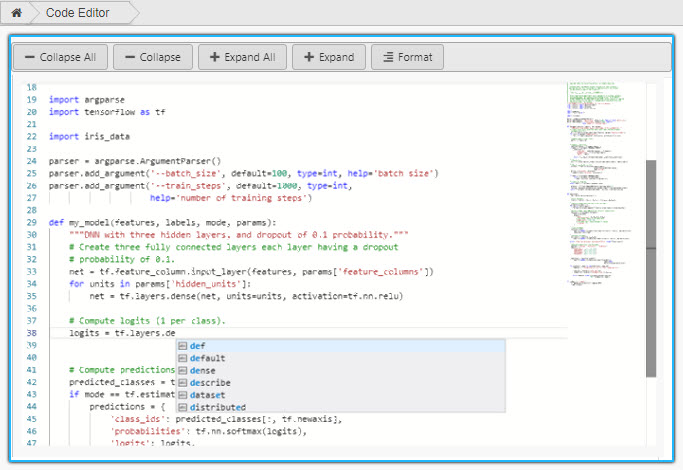Screen dimensions: 683x470
Task: Click the vertical scrollbar thumb in the editor
Action: pyautogui.click(x=651, y=268)
